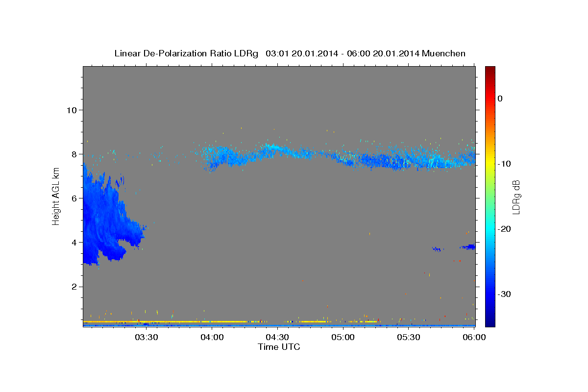This screenshot has height=392, width=588.
Task: Click the colorbar value -20
Action: click(505, 229)
